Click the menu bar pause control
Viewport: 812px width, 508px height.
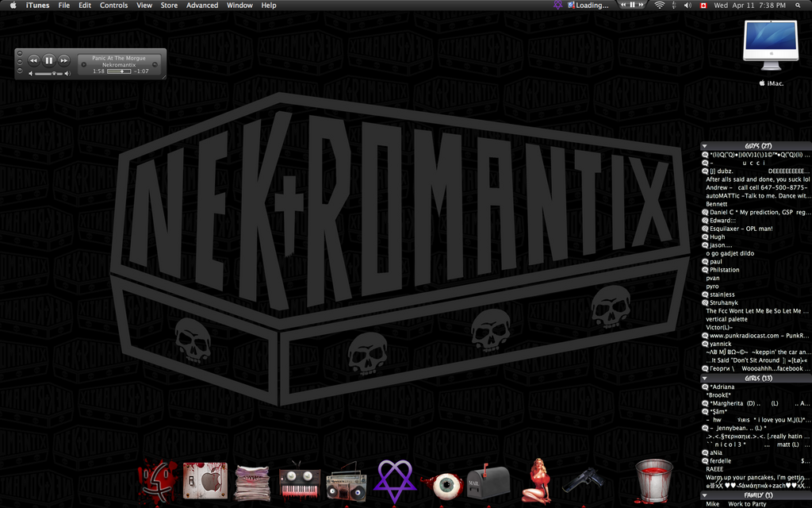tap(632, 5)
